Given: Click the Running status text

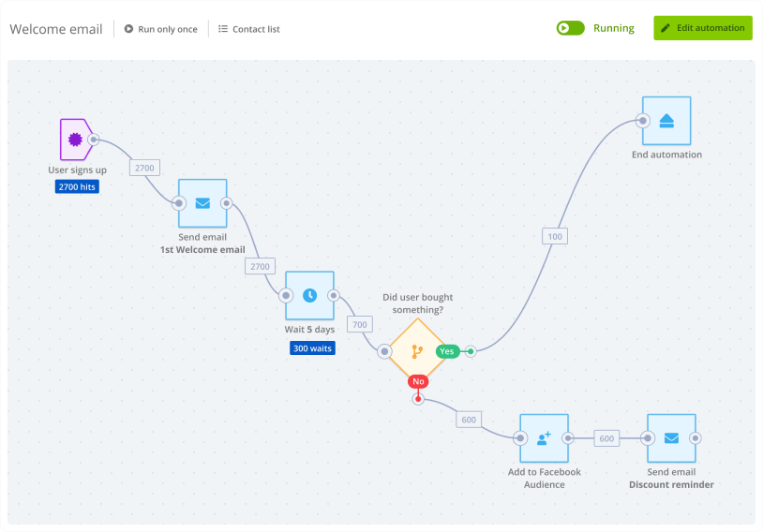Looking at the screenshot, I should tap(614, 28).
